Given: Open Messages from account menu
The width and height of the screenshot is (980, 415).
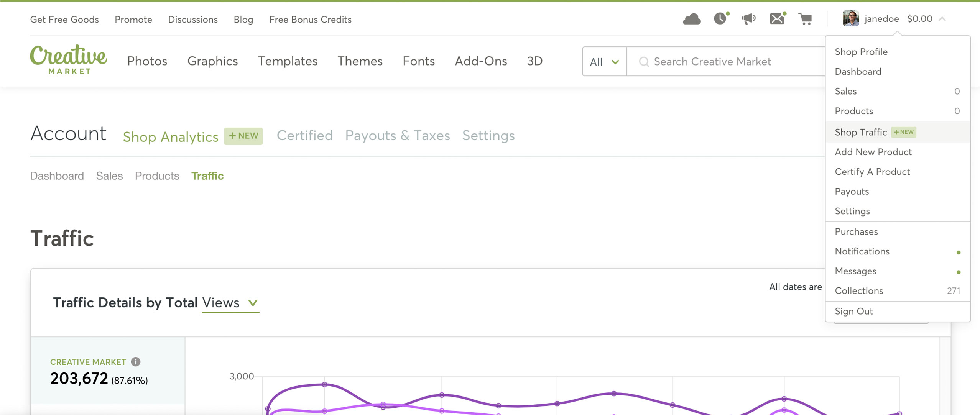Looking at the screenshot, I should 898,271.
